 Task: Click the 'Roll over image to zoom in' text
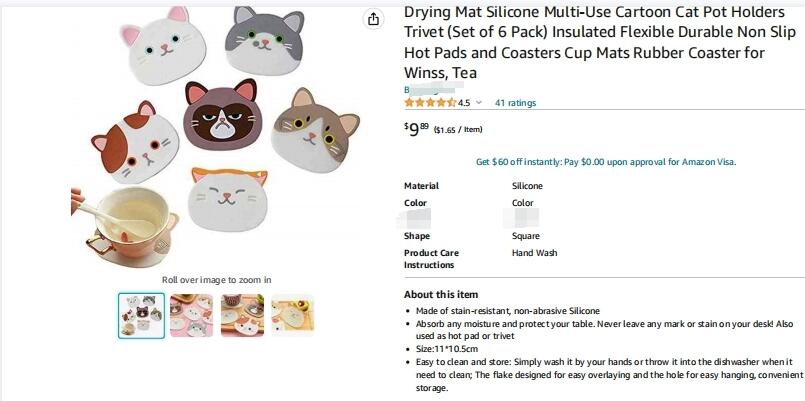point(216,280)
